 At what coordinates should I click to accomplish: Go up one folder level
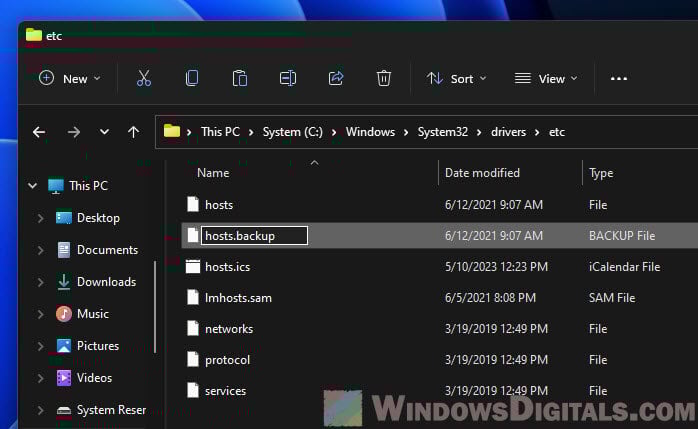133,132
